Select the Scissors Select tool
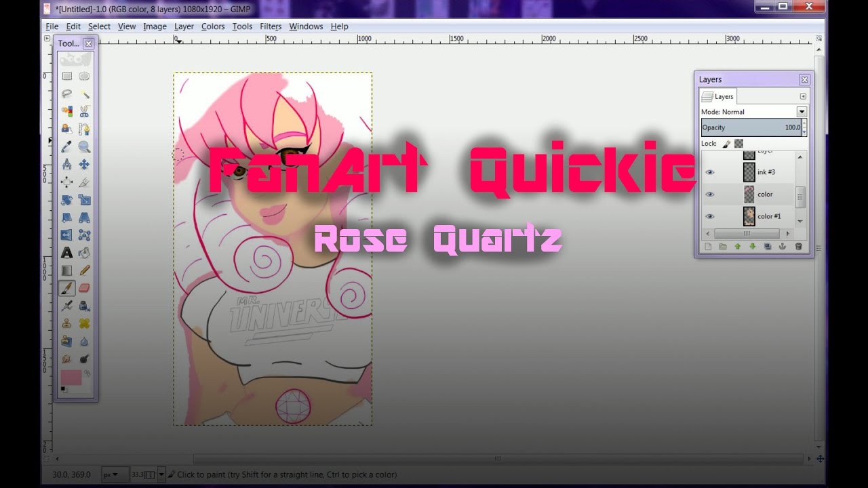Screen dimensions: 868x488 (x=84, y=111)
